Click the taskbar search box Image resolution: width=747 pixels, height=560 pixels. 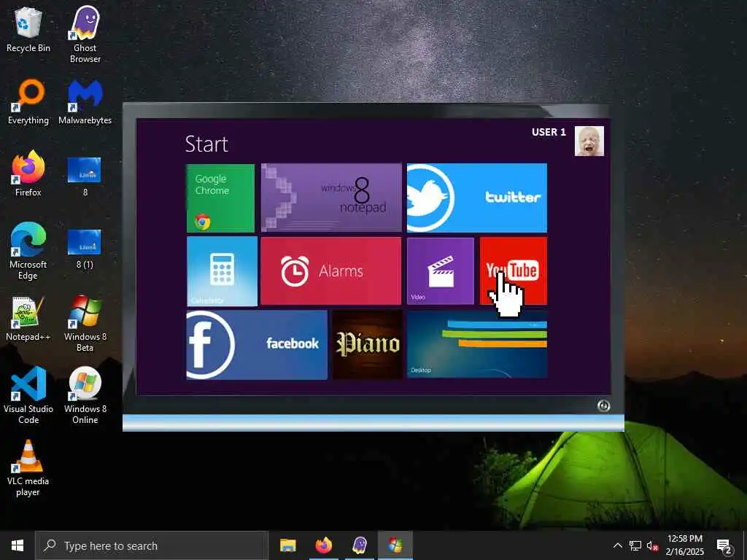click(x=152, y=545)
